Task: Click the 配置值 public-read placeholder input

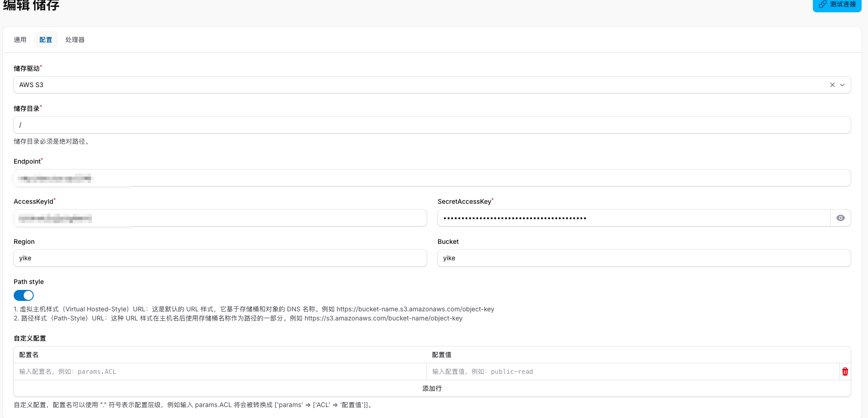Action: (633, 372)
